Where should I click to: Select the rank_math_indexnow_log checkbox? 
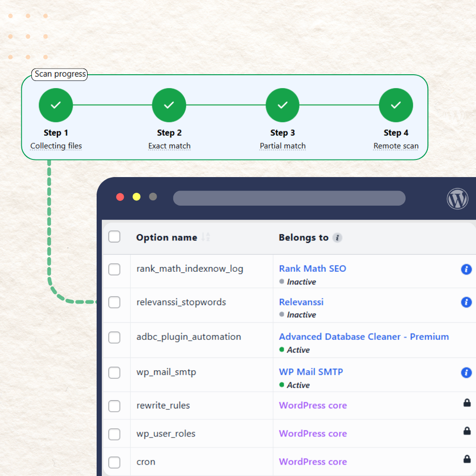click(x=114, y=269)
